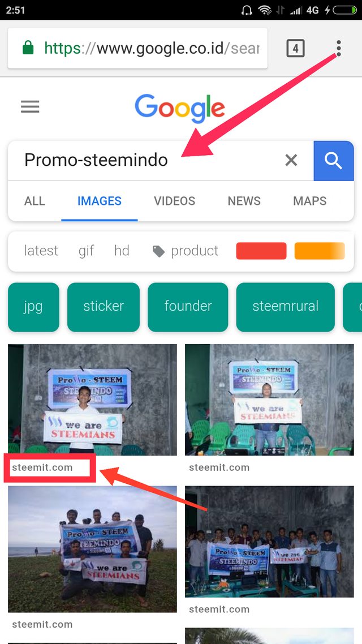Switch to the ALL results tab
Viewport: 362px width, 644px height.
tap(35, 201)
